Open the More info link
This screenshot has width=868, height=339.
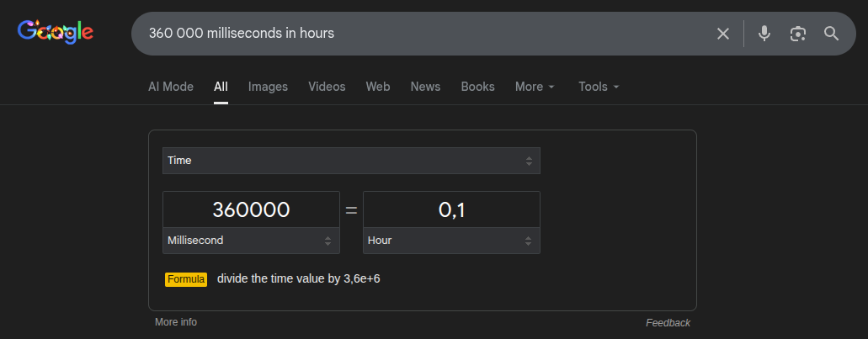tap(176, 322)
